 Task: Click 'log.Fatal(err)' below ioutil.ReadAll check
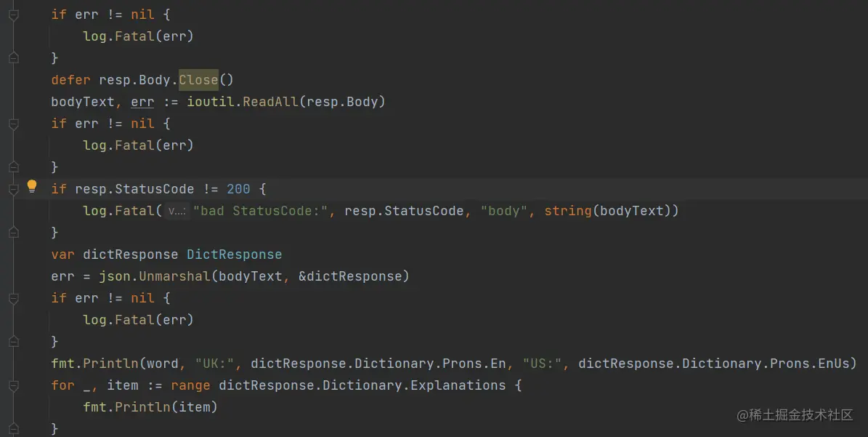[138, 145]
